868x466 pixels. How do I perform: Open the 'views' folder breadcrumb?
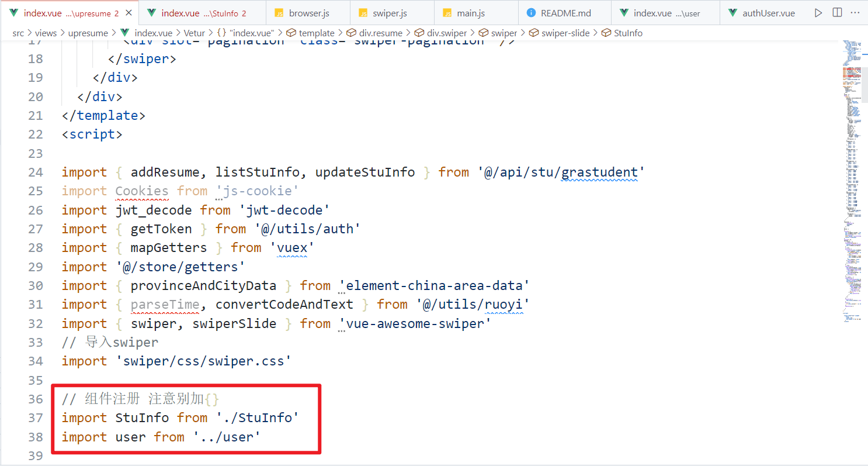pyautogui.click(x=46, y=33)
